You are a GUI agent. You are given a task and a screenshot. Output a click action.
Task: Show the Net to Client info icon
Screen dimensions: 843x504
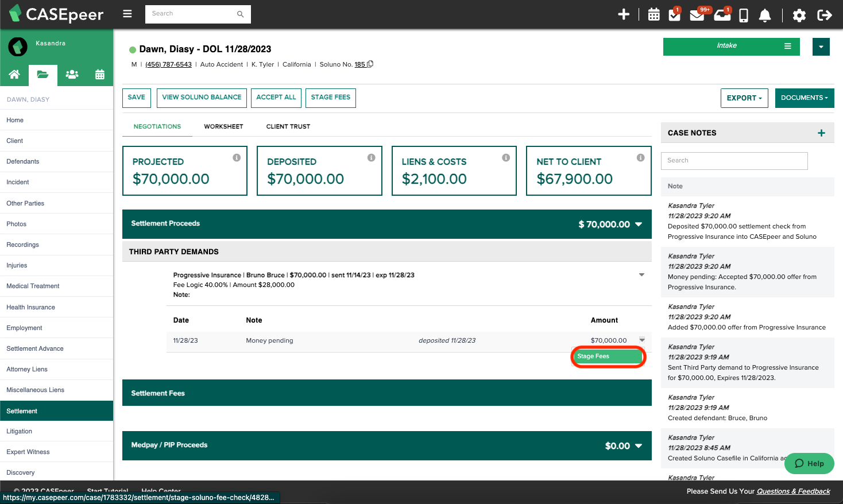[x=641, y=157]
